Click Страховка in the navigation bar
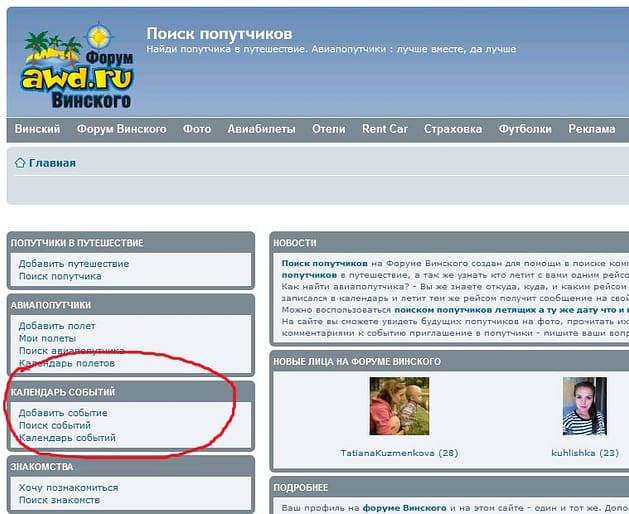Screen dimensions: 629x514 (x=452, y=129)
